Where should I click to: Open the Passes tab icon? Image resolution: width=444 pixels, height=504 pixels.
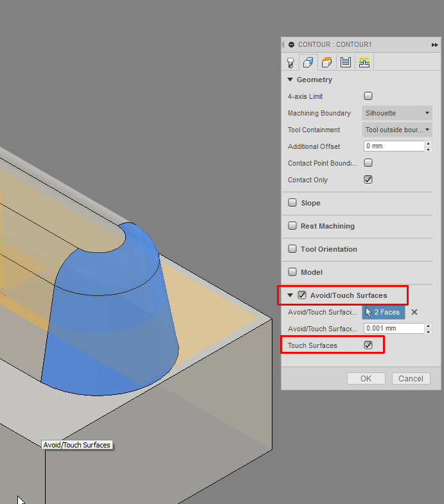[x=346, y=62]
